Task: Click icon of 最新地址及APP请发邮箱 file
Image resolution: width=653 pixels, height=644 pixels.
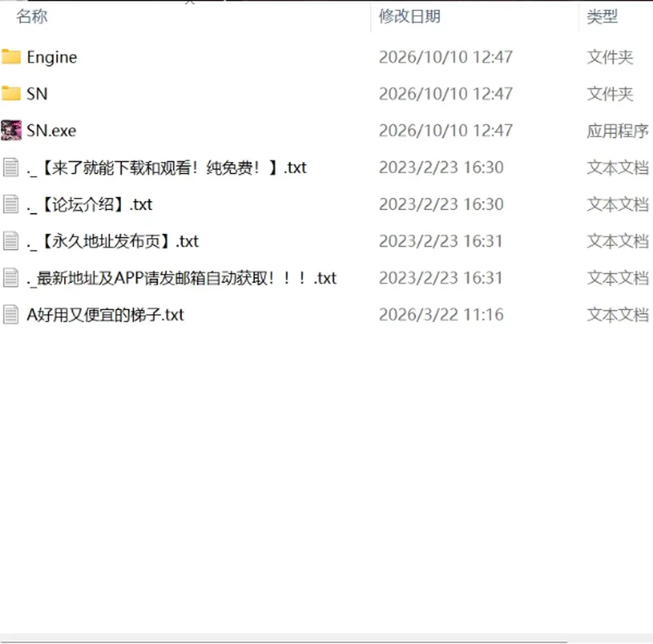Action: tap(11, 277)
